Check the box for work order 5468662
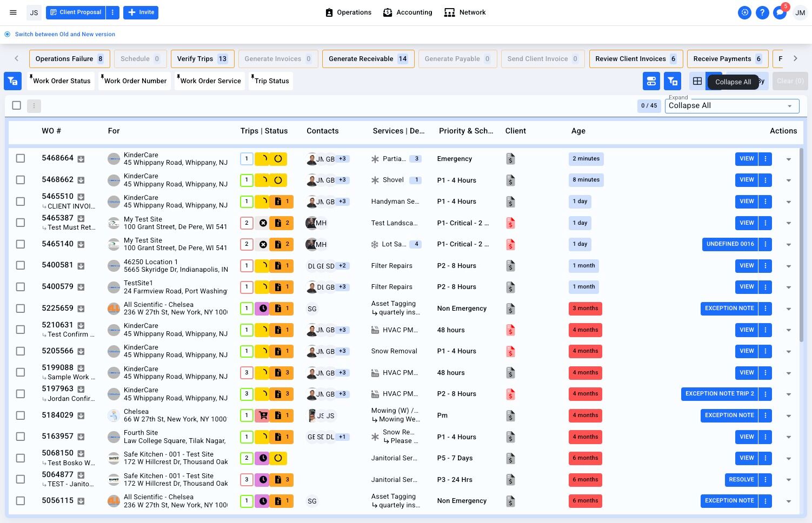 [x=21, y=180]
